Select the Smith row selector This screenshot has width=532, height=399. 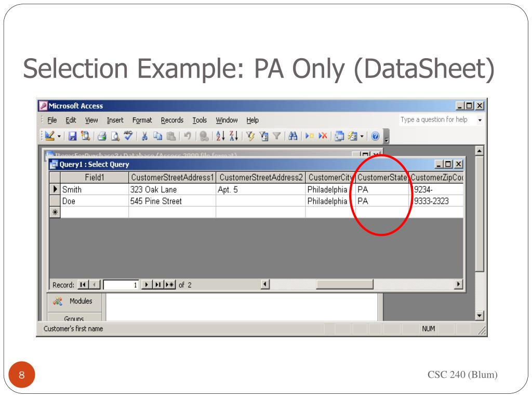tap(55, 189)
